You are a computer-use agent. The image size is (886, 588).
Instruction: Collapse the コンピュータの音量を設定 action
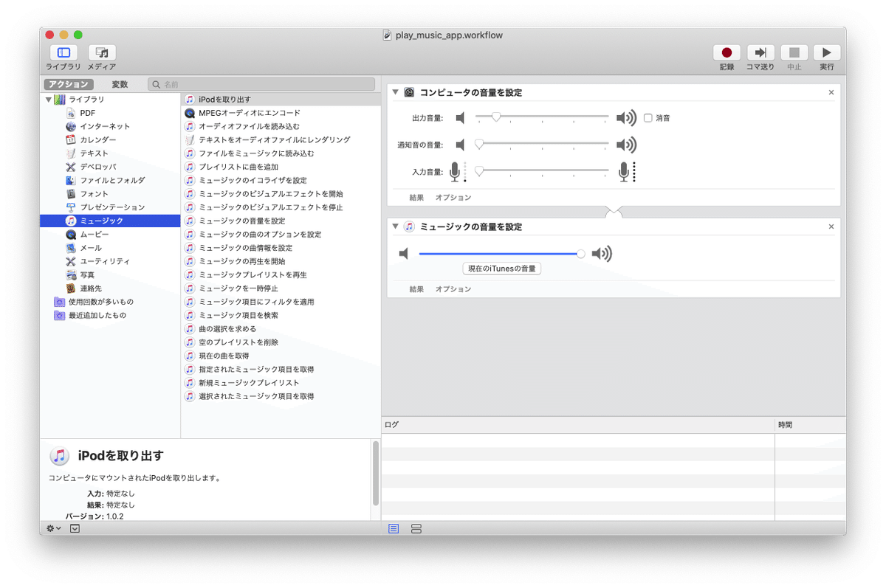click(x=395, y=91)
